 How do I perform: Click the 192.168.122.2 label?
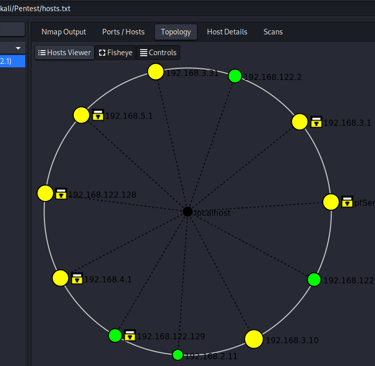click(x=273, y=77)
